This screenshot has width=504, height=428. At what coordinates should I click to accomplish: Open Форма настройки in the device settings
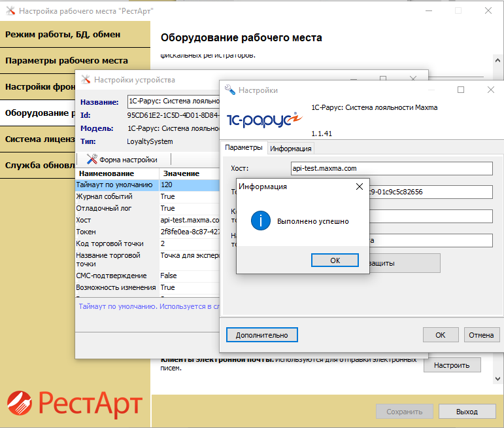click(x=122, y=159)
